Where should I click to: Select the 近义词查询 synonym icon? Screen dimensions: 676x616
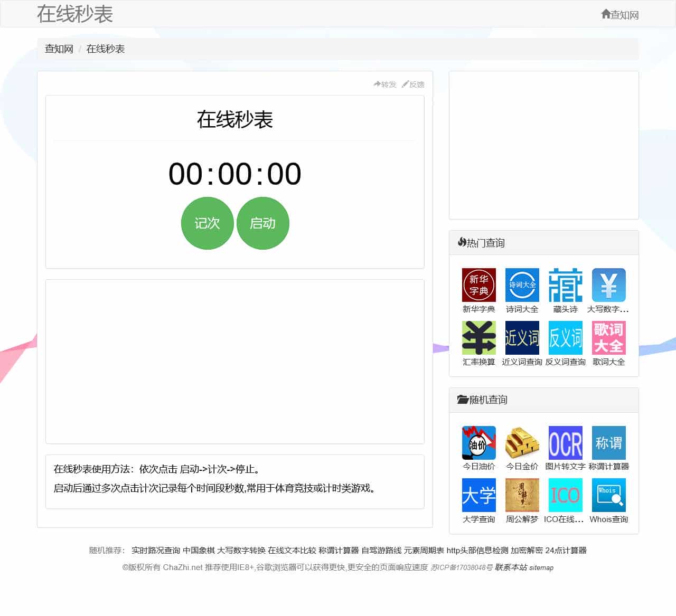coord(522,337)
